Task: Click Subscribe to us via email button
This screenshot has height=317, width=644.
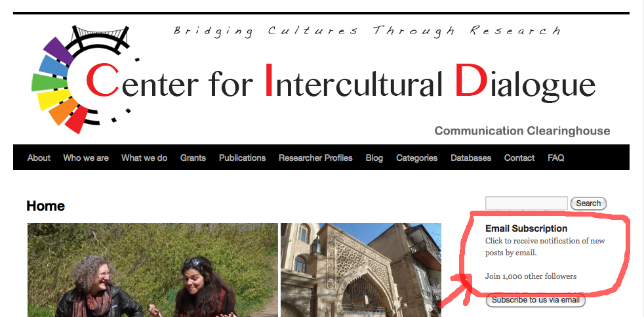Action: point(536,300)
